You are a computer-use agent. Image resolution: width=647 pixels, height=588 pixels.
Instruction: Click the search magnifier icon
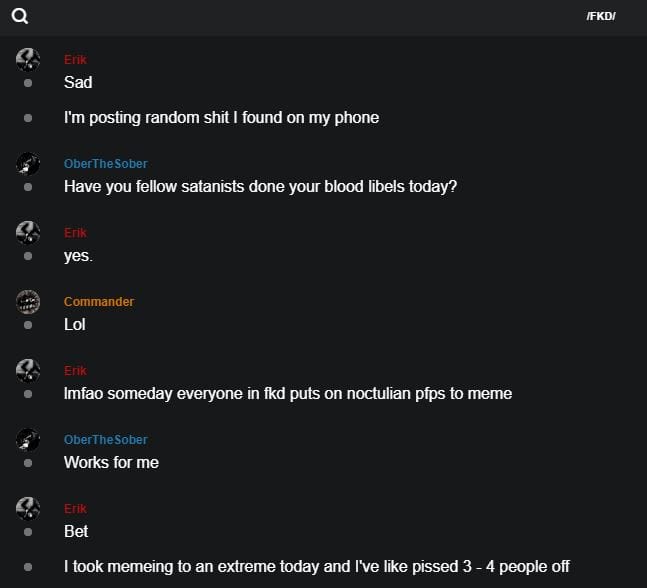click(x=20, y=16)
